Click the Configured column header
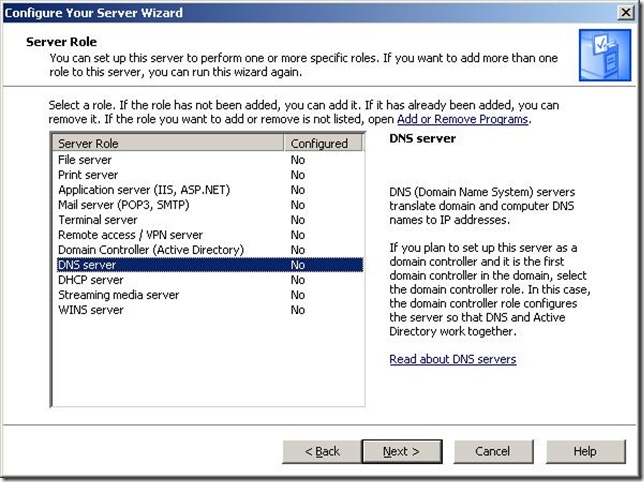The image size is (644, 482). pyautogui.click(x=319, y=143)
